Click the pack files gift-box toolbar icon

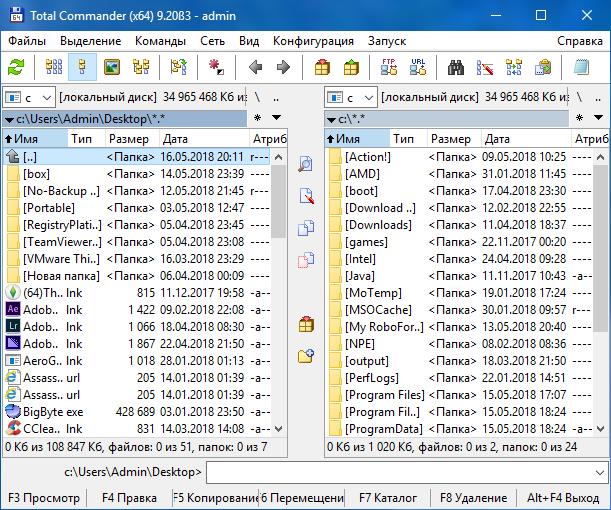[322, 68]
